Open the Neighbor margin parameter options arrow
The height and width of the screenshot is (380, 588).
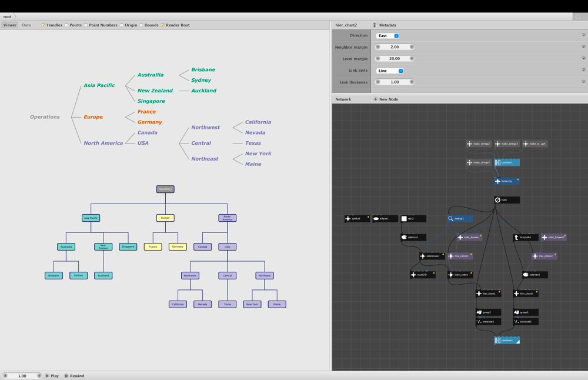pos(583,47)
